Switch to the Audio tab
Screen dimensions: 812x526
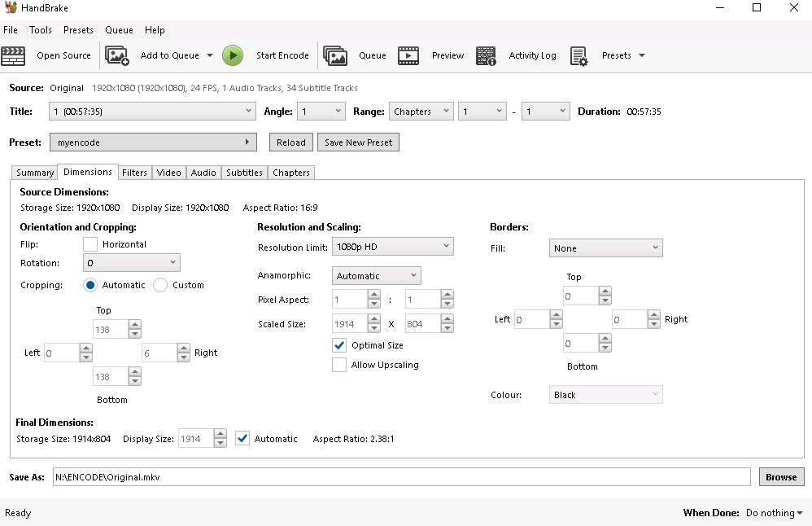[203, 173]
